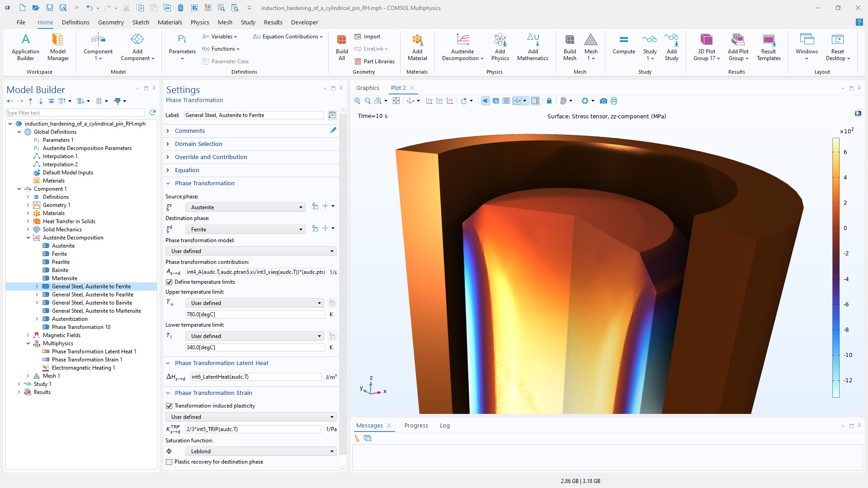Open the Application Builder
Screen dimensions: 868x488
tap(25, 47)
